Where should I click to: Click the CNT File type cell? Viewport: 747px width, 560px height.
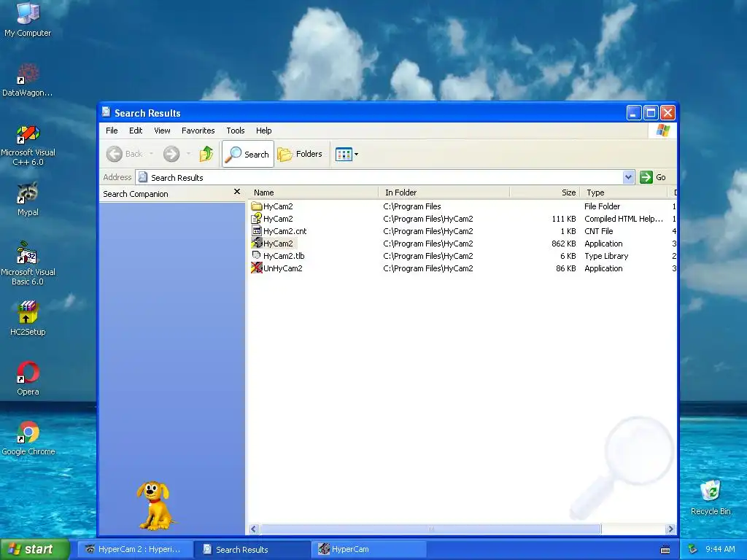(599, 231)
